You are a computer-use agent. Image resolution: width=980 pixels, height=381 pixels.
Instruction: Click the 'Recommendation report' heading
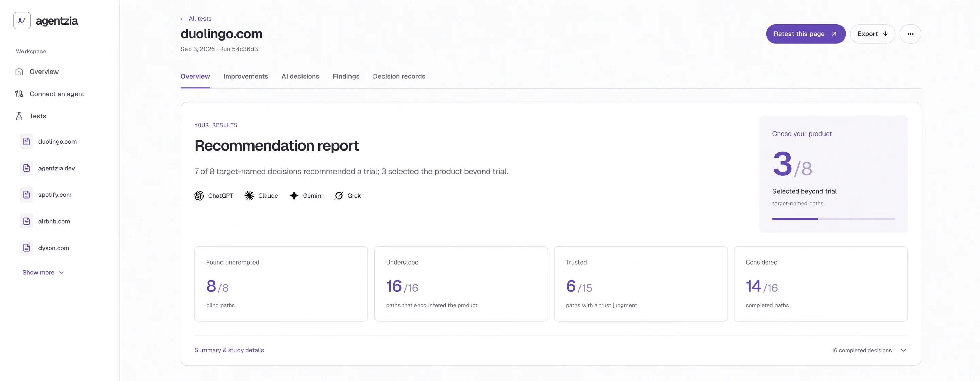click(x=277, y=146)
